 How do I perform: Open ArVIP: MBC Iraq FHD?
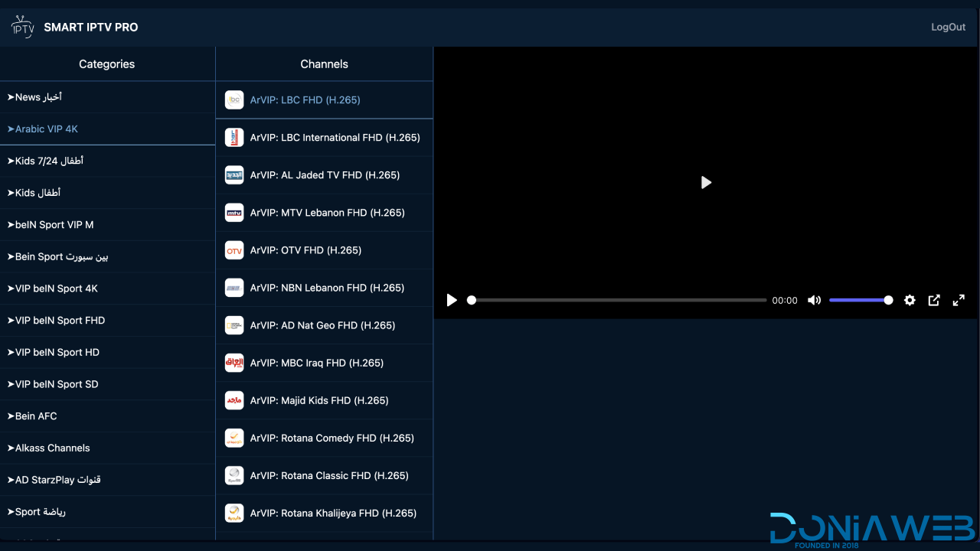pyautogui.click(x=324, y=363)
